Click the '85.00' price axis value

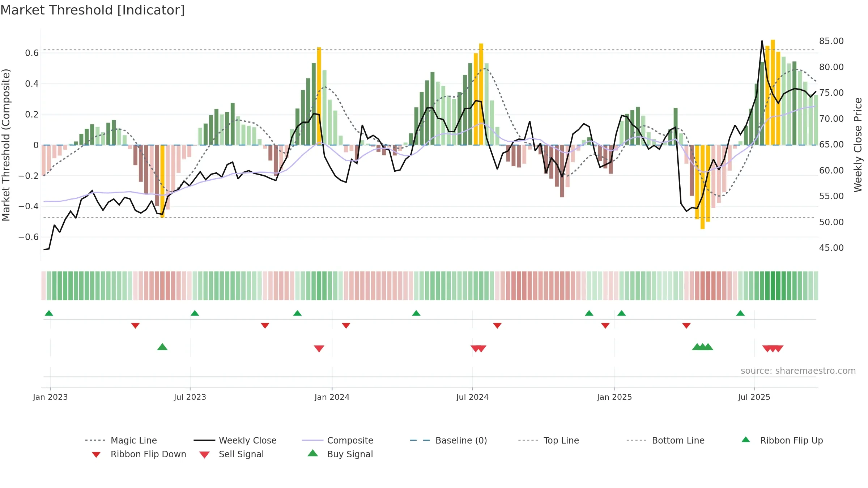click(831, 41)
